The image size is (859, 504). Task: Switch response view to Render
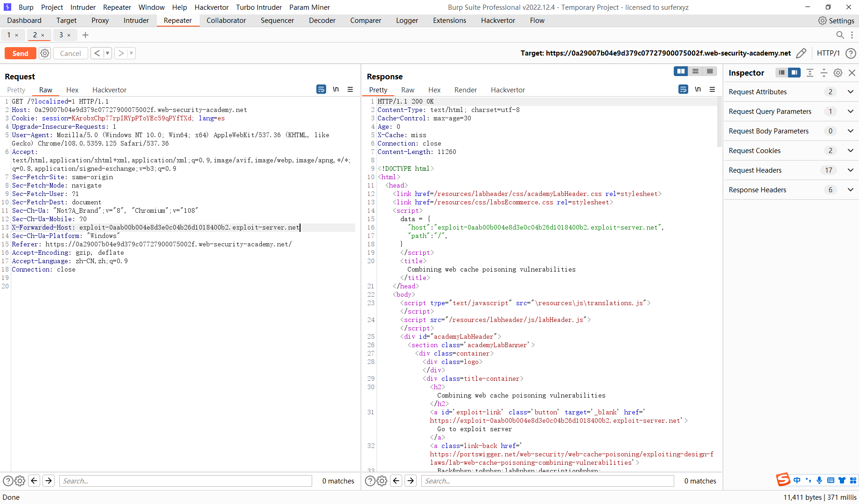point(466,90)
